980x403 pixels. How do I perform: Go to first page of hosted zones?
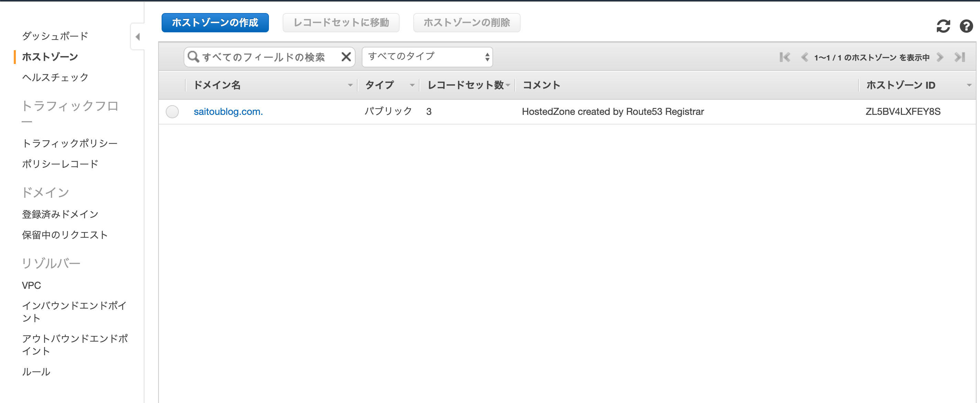[785, 57]
